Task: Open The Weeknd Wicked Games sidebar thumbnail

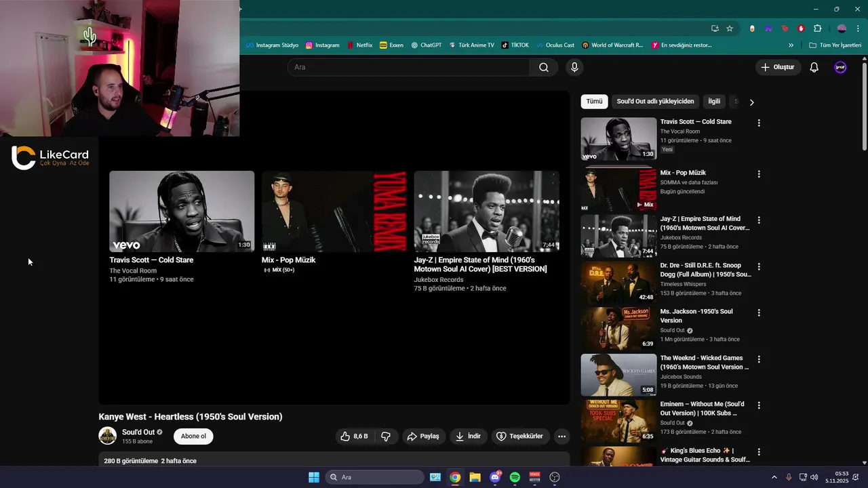Action: 618,375
